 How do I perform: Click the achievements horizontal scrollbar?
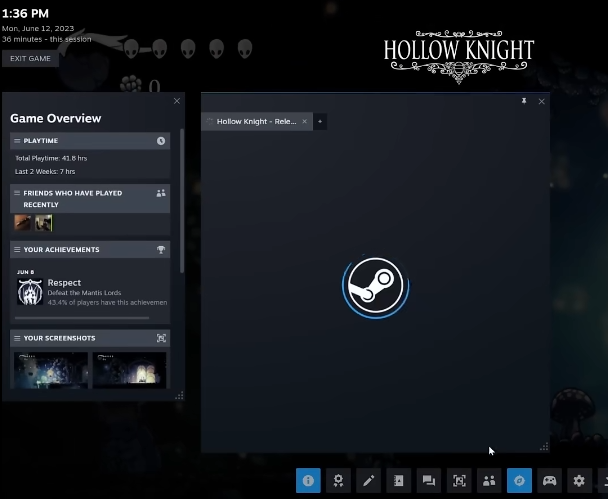82,318
